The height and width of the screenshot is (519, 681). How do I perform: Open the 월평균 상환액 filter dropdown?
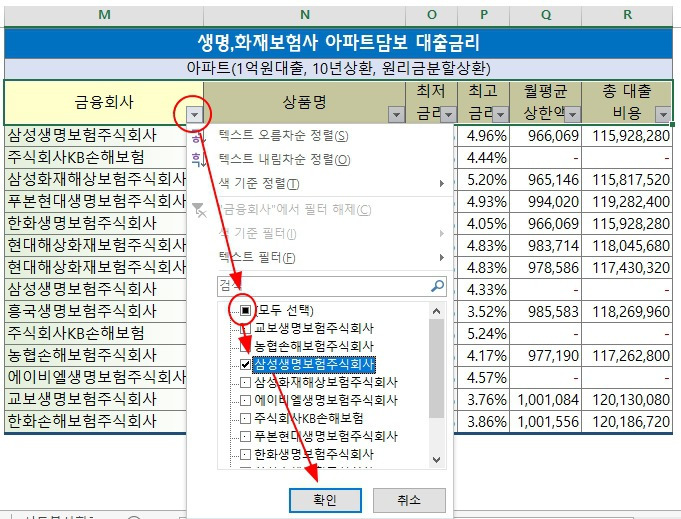point(573,115)
